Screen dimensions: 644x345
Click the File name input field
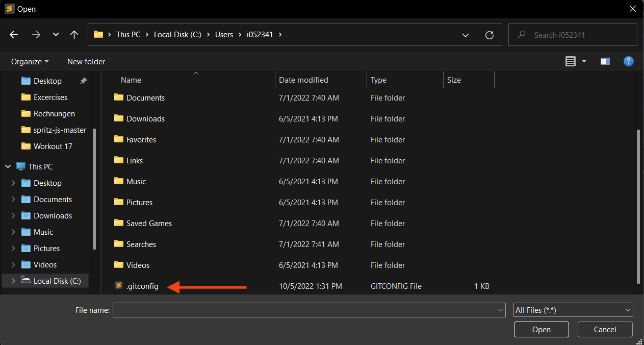pos(304,310)
